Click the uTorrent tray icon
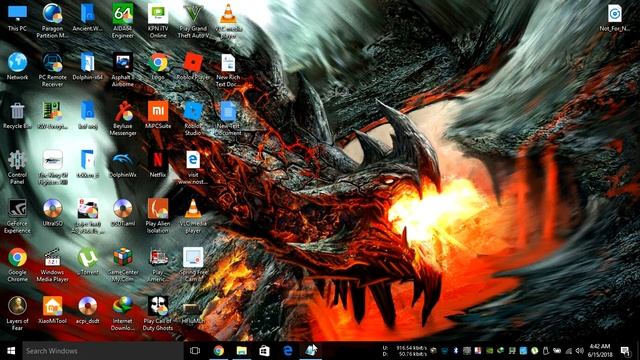Image resolution: width=640 pixels, height=360 pixels. tap(534, 351)
